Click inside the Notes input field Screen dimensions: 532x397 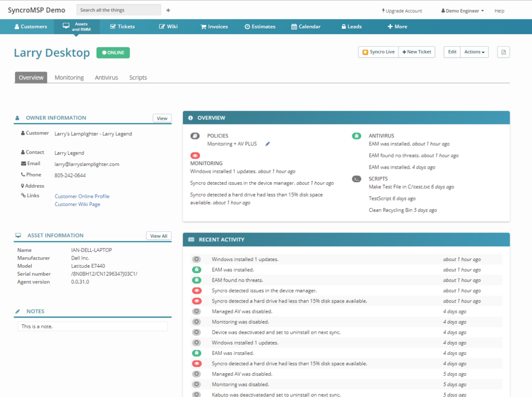point(92,326)
